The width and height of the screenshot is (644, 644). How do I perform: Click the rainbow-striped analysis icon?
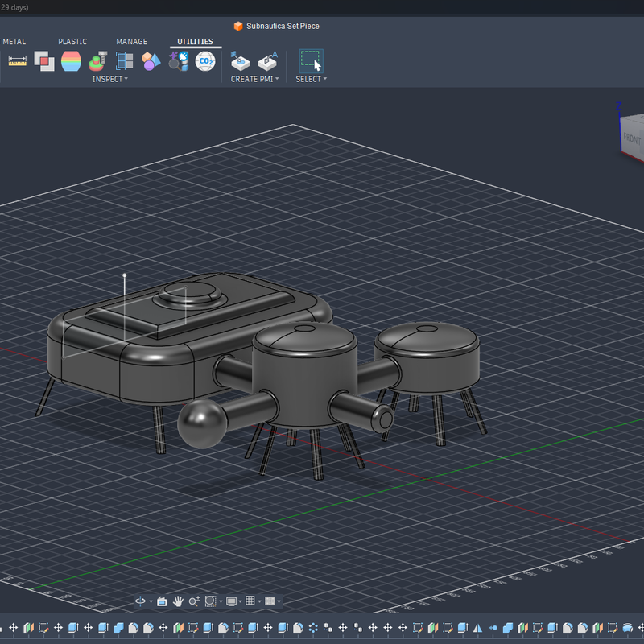pyautogui.click(x=71, y=61)
